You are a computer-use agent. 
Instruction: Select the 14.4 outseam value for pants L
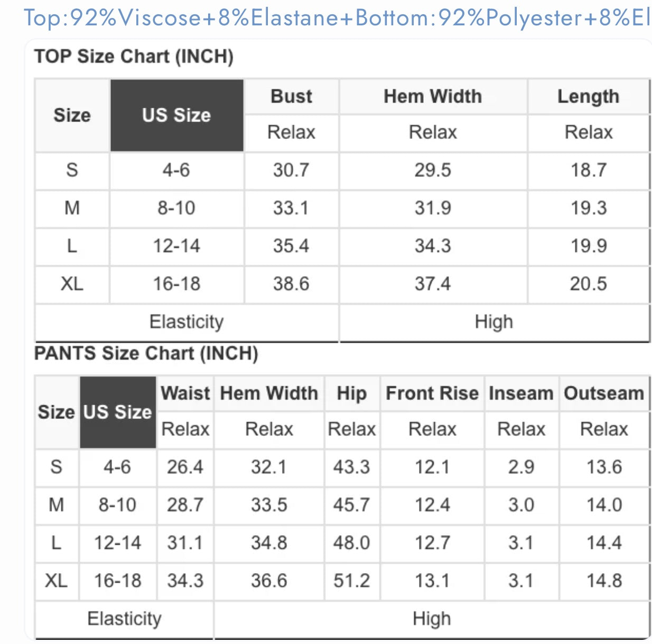click(604, 543)
